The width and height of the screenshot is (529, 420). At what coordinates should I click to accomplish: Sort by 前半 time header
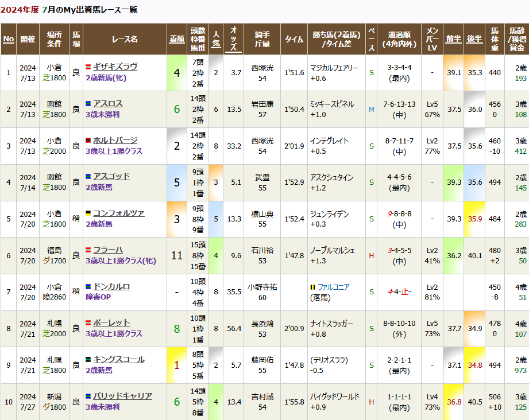point(454,39)
